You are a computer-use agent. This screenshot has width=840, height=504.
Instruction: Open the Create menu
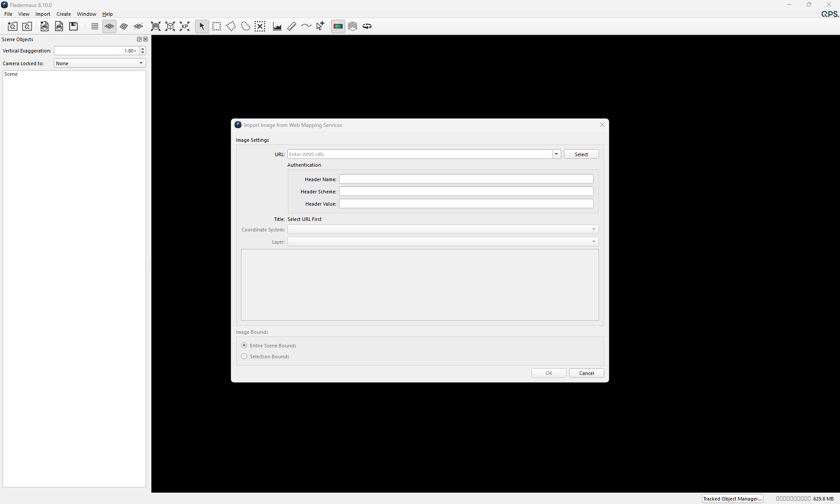tap(63, 14)
